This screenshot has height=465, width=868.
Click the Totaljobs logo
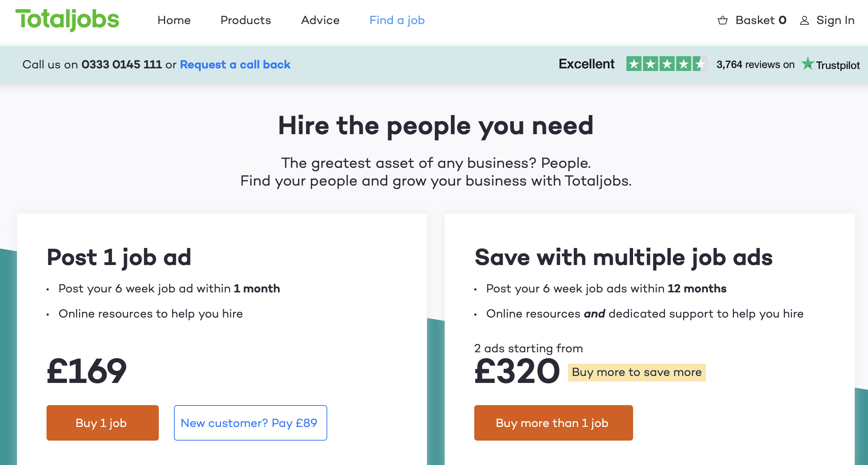(x=67, y=20)
